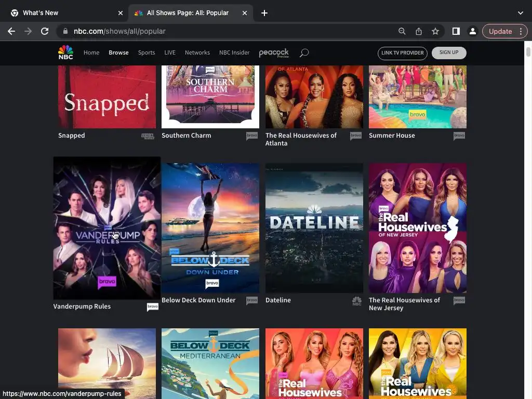
Task: Open the zoom magnifier in the address bar
Action: pos(402,31)
